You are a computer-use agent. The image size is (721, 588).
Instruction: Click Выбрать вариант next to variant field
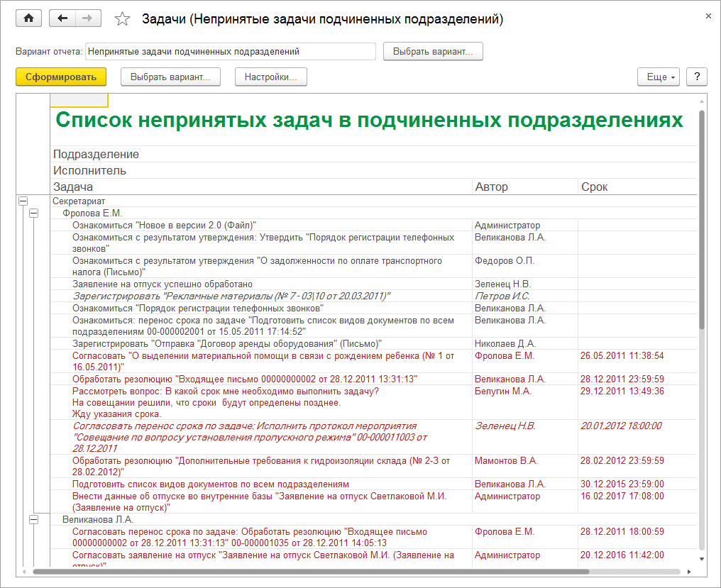click(433, 52)
